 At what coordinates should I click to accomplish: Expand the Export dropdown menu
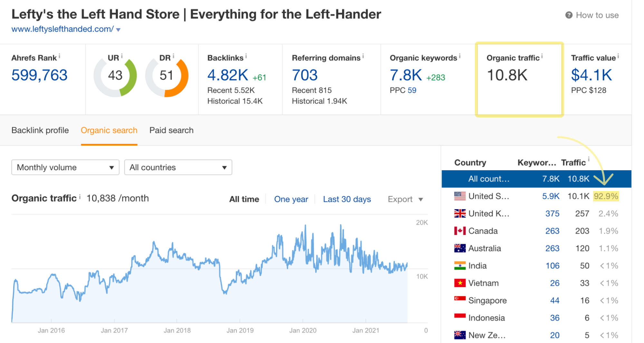[x=405, y=199]
